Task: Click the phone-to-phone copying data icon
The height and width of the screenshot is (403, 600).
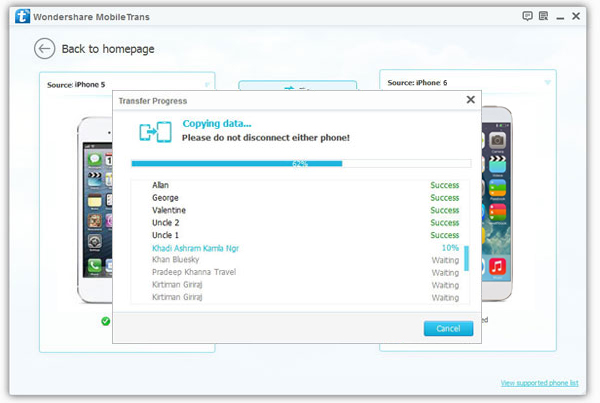Action: [x=155, y=132]
